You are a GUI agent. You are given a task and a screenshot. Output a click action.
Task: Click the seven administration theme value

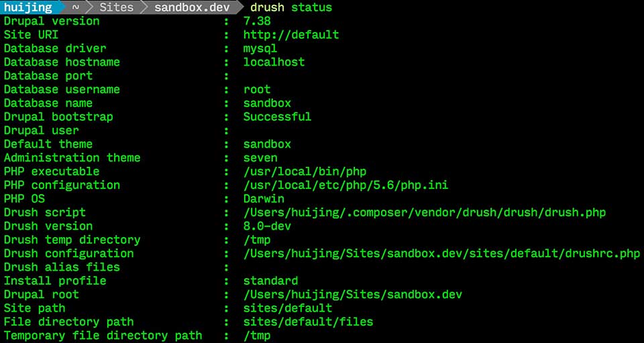coord(260,158)
